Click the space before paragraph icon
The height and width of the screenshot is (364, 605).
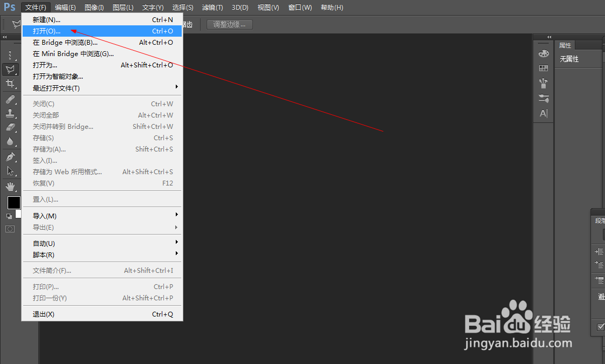pos(599,280)
